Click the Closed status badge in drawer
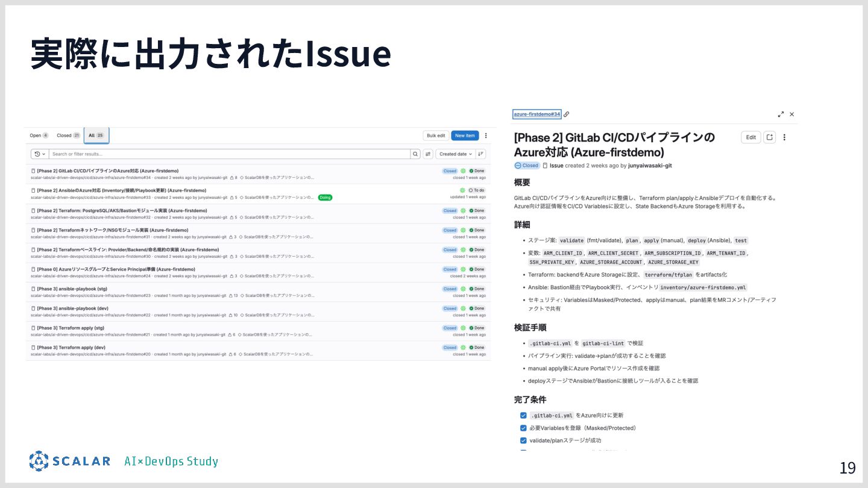This screenshot has height=488, width=868. 527,165
